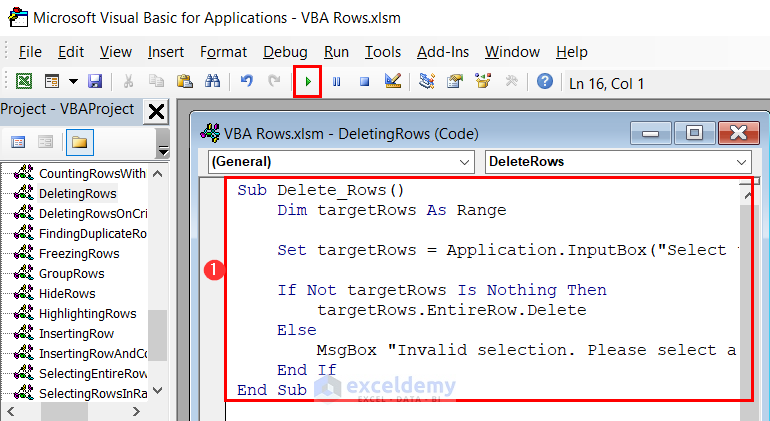Click the Paste clipboard icon
The height and width of the screenshot is (421, 770).
pos(185,81)
